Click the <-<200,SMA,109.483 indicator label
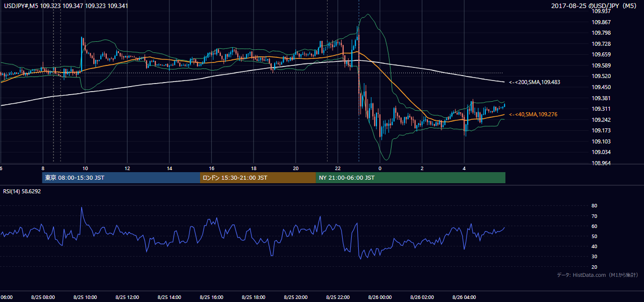644x302 pixels. [x=535, y=82]
